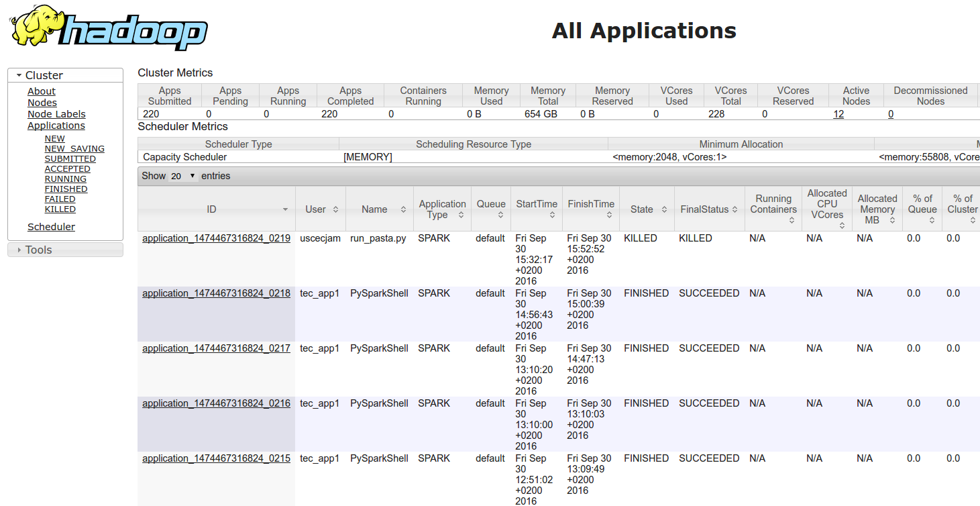Click FINISHED state in the 0218 row
The height and width of the screenshot is (506, 980).
pos(646,293)
